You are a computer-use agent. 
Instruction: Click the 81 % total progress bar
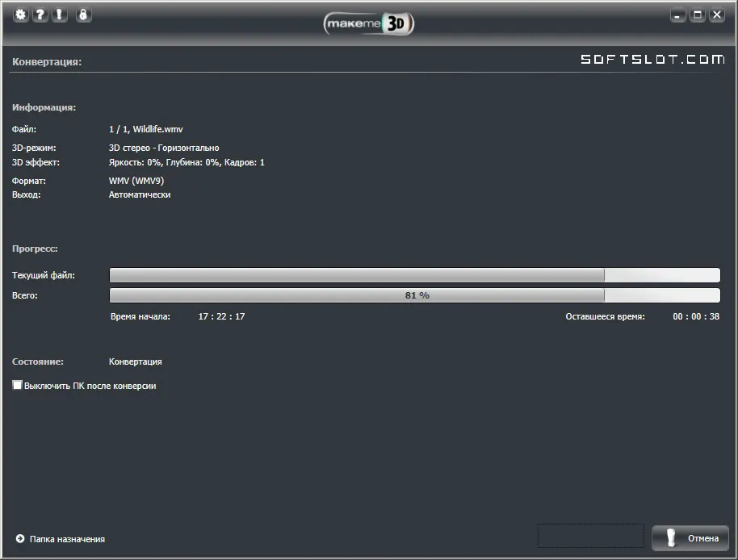(415, 295)
